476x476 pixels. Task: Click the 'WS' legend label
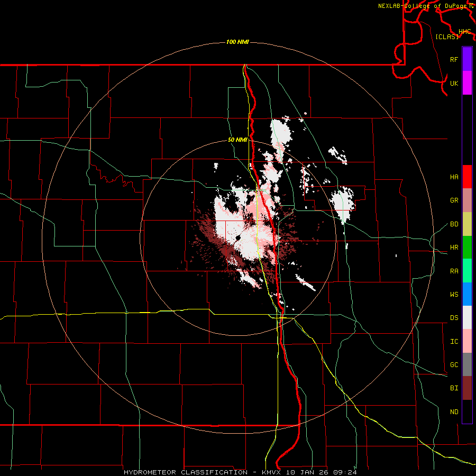454,295
